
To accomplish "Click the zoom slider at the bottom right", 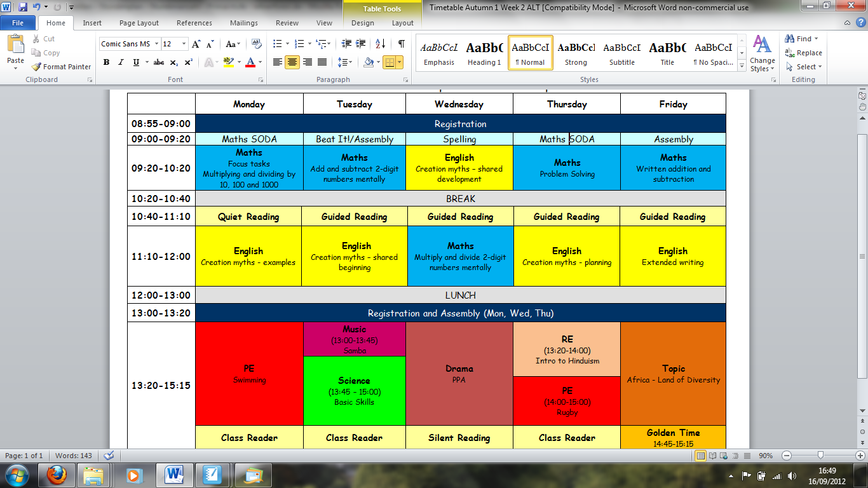I will pos(821,456).
